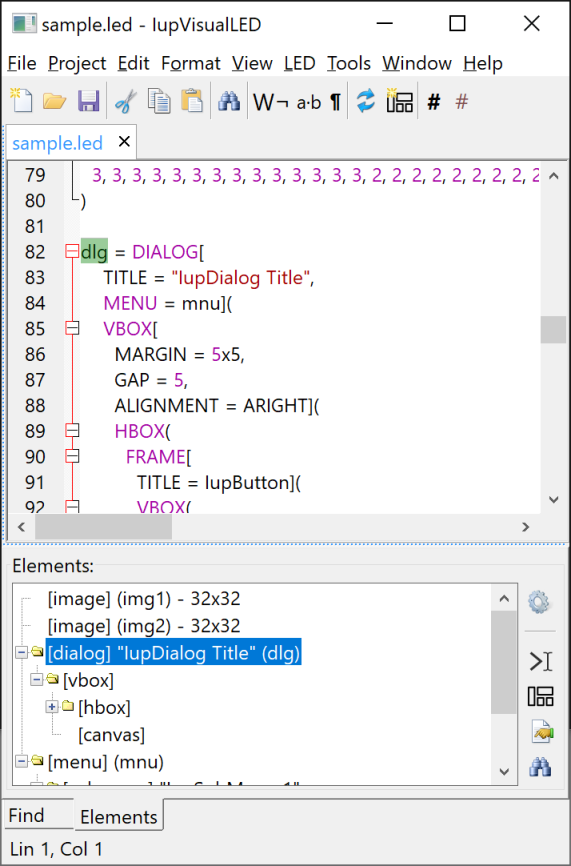The height and width of the screenshot is (866, 571).
Task: Close the sample.led tab
Action: click(x=125, y=142)
